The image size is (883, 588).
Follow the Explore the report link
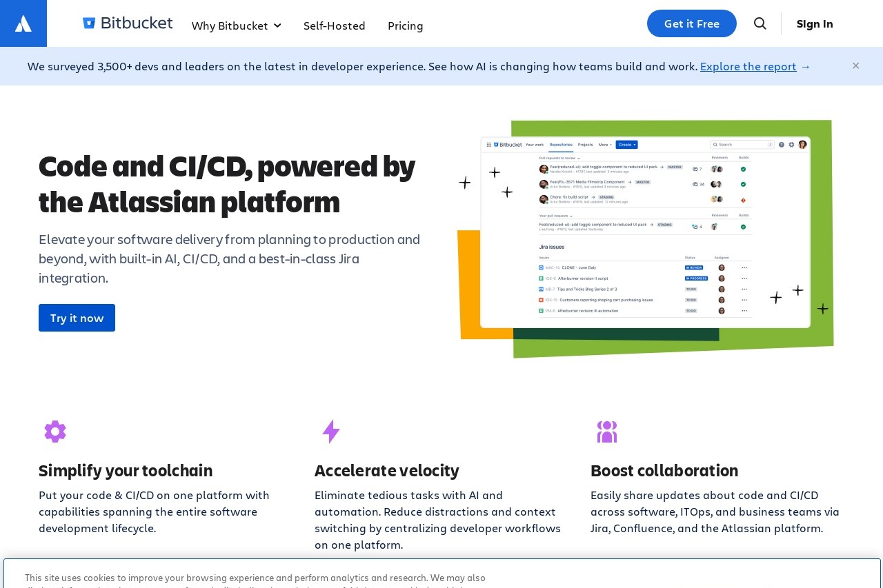pyautogui.click(x=748, y=66)
